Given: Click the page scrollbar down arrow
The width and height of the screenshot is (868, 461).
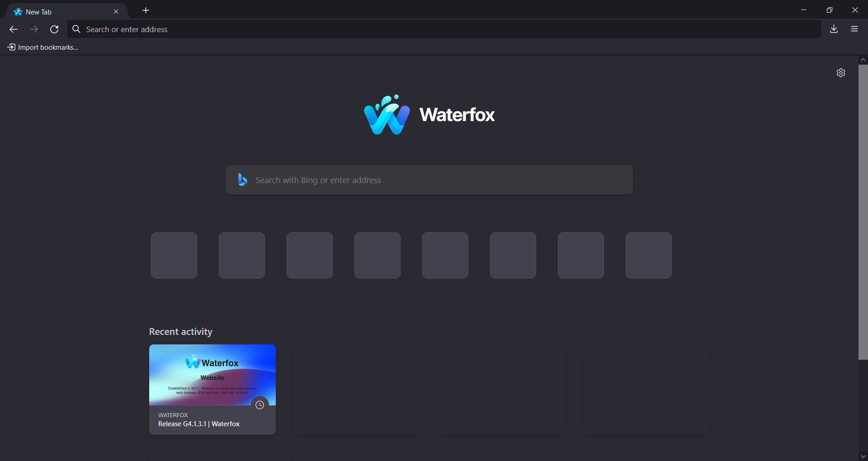Looking at the screenshot, I should (x=863, y=456).
